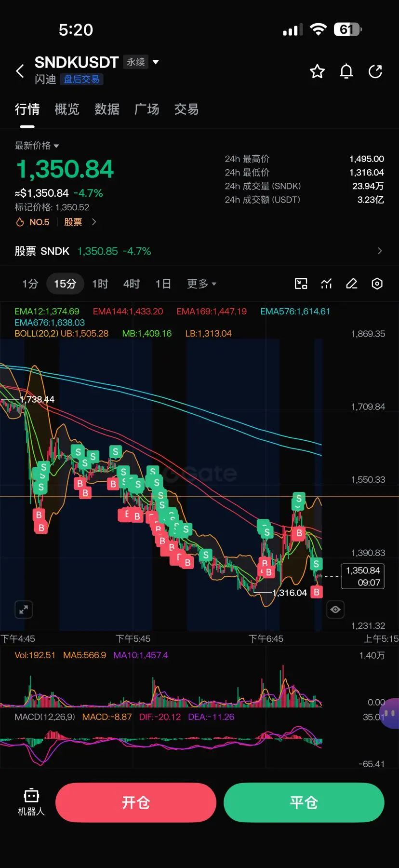Tap the 盘后交易 badge
Viewport: 399px width, 868px height.
pos(81,80)
